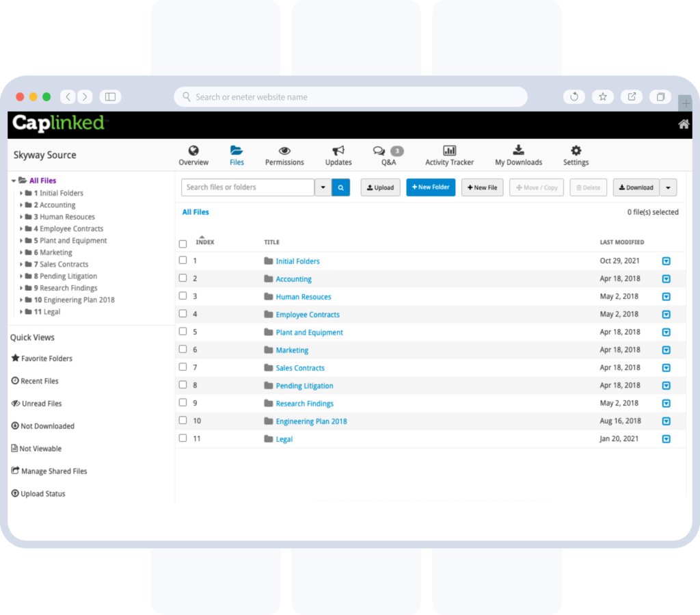Expand the 1 Initial Folders tree node
Screen dimensions: 700x615
pyautogui.click(x=21, y=193)
